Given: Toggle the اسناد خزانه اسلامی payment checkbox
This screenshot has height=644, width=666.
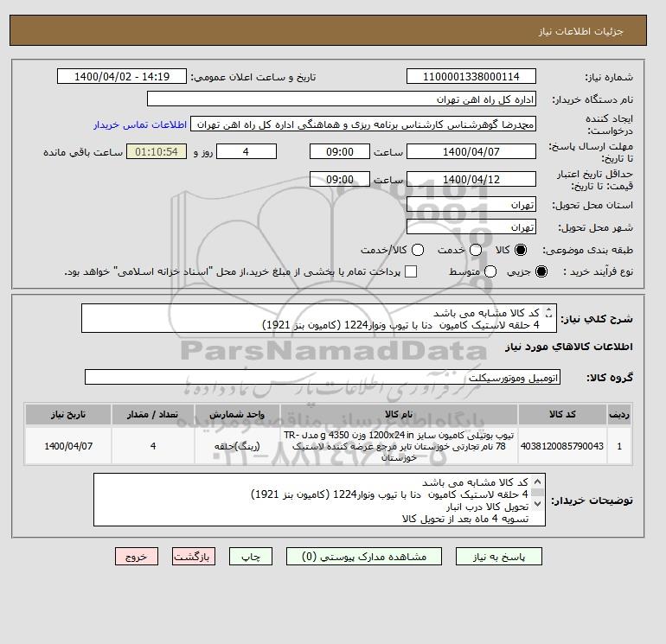Looking at the screenshot, I should click(x=411, y=271).
